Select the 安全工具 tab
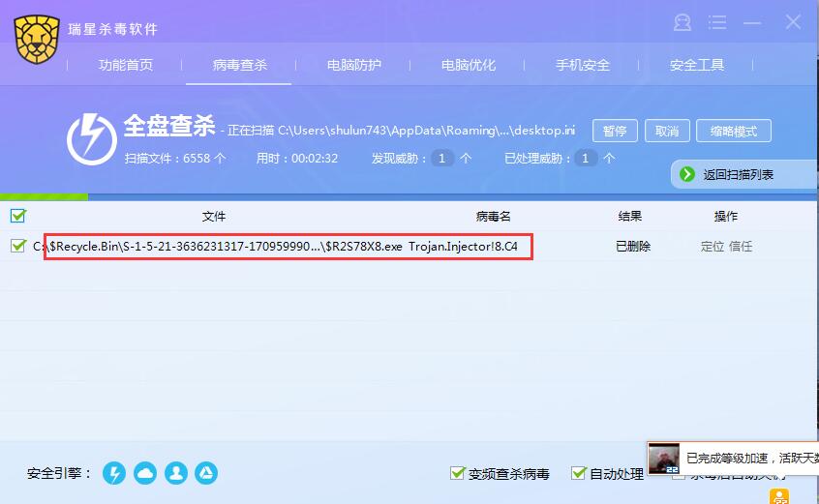The image size is (819, 504). (697, 65)
